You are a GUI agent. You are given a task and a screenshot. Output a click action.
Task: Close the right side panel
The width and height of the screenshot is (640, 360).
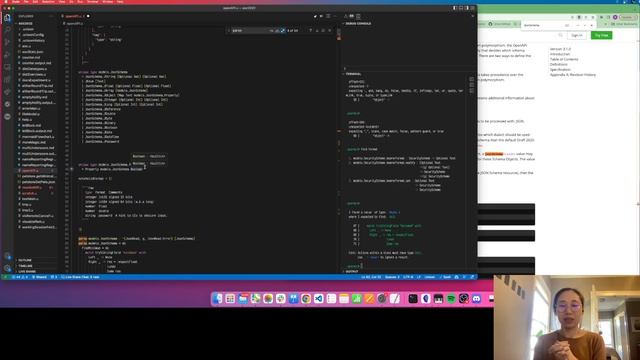point(473,16)
